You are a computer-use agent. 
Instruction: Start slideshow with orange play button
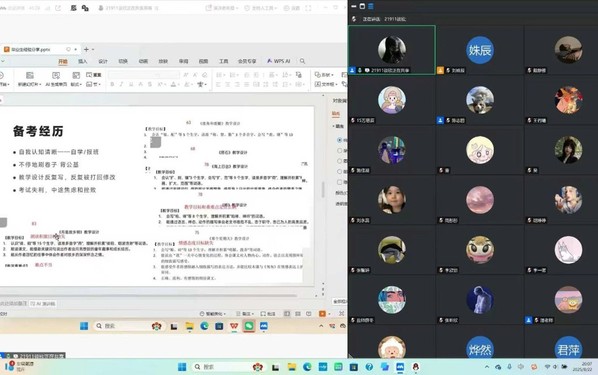pyautogui.click(x=322, y=314)
